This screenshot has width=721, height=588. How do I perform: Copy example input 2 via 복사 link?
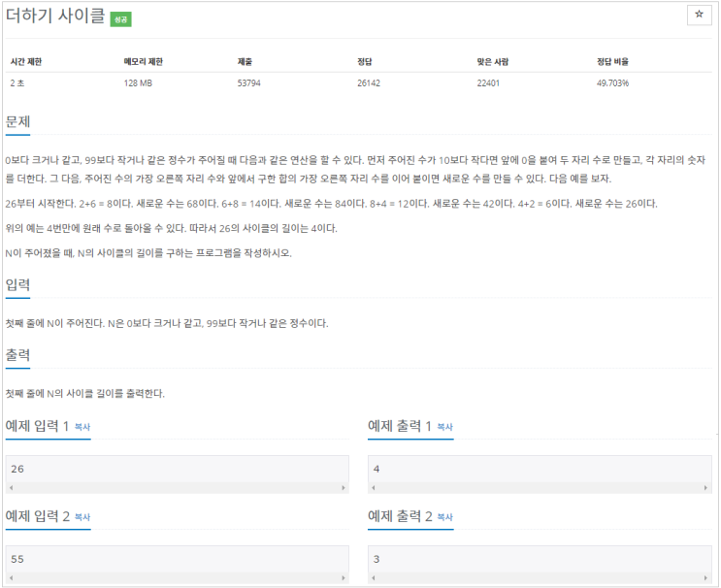tap(82, 517)
